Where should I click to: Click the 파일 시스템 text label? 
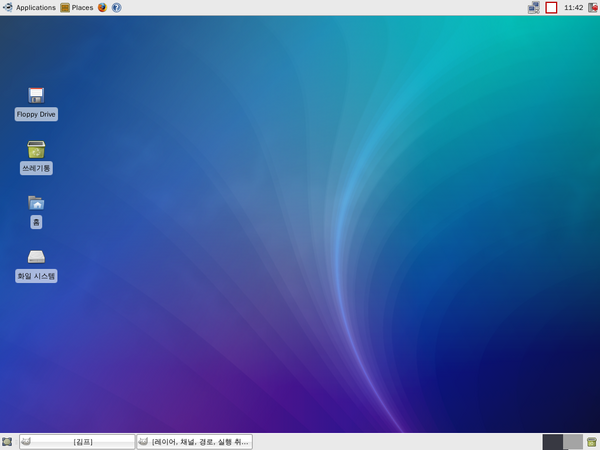36,275
